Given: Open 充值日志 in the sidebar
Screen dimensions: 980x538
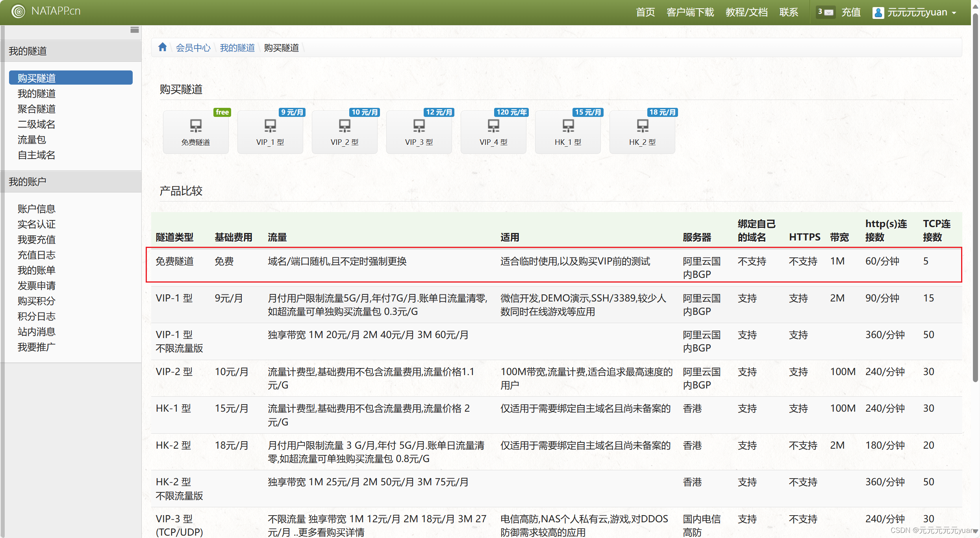Looking at the screenshot, I should tap(37, 255).
